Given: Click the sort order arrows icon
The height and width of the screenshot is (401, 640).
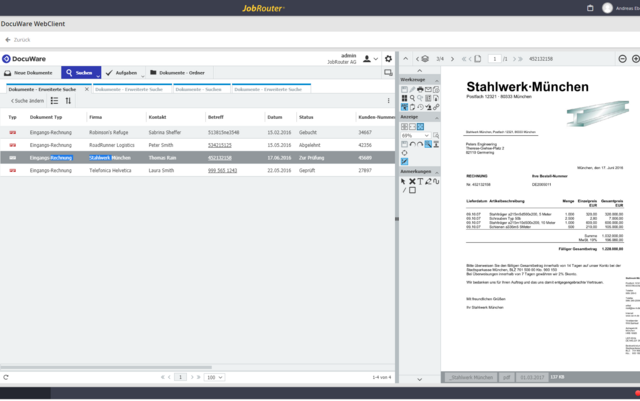Looking at the screenshot, I should 68,101.
